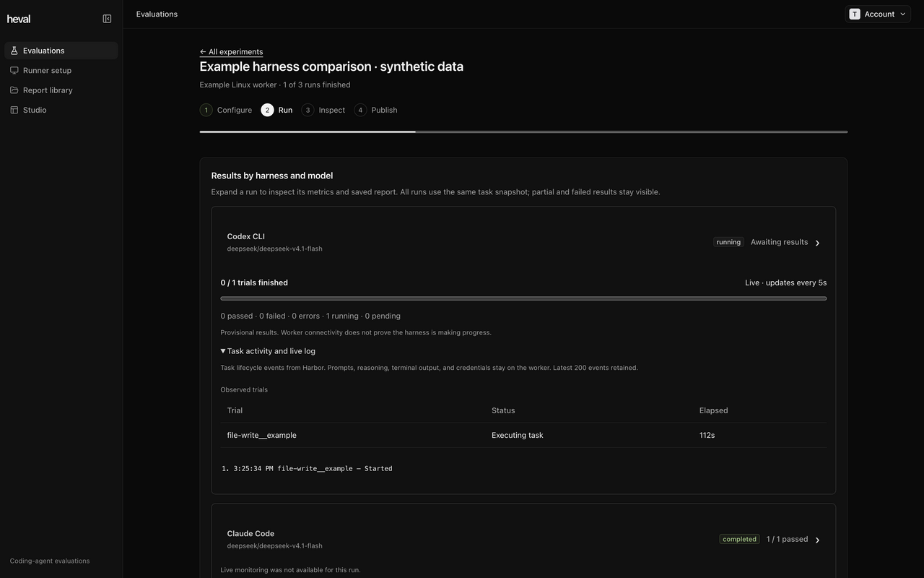Click the Elapsed column header
Image resolution: width=924 pixels, height=578 pixels.
point(713,410)
